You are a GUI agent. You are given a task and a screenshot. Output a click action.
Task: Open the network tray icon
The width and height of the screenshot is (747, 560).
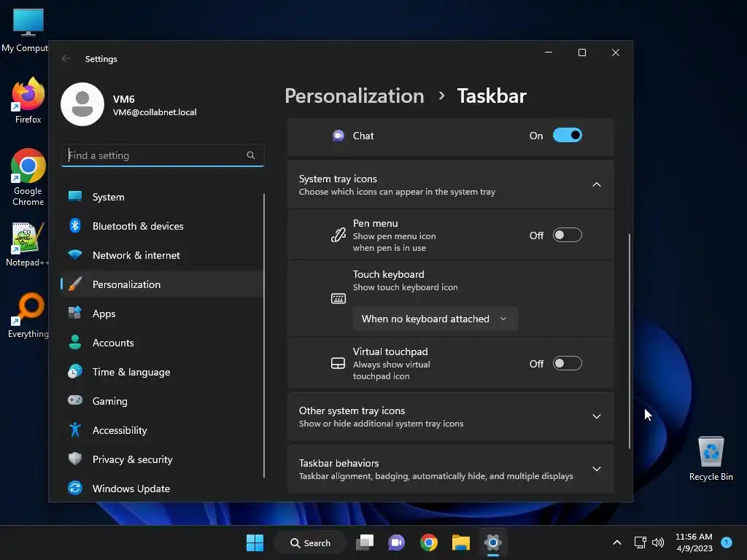coord(640,542)
